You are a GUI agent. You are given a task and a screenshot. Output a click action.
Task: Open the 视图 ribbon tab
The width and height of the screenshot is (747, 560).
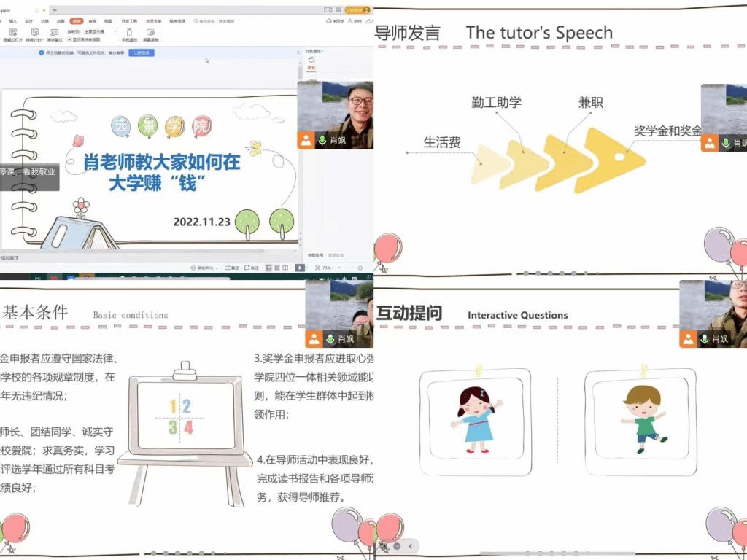[108, 21]
